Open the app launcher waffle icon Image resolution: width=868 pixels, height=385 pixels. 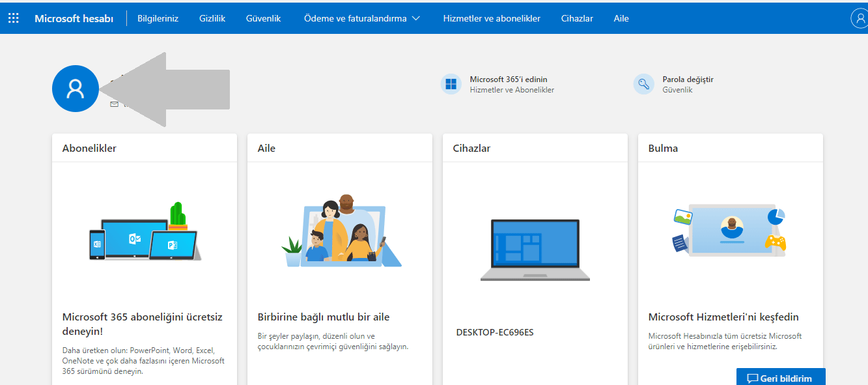click(13, 18)
